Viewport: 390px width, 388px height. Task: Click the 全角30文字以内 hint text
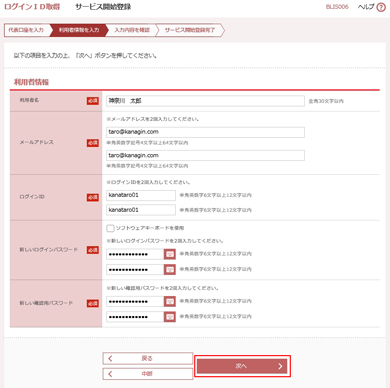pos(326,101)
